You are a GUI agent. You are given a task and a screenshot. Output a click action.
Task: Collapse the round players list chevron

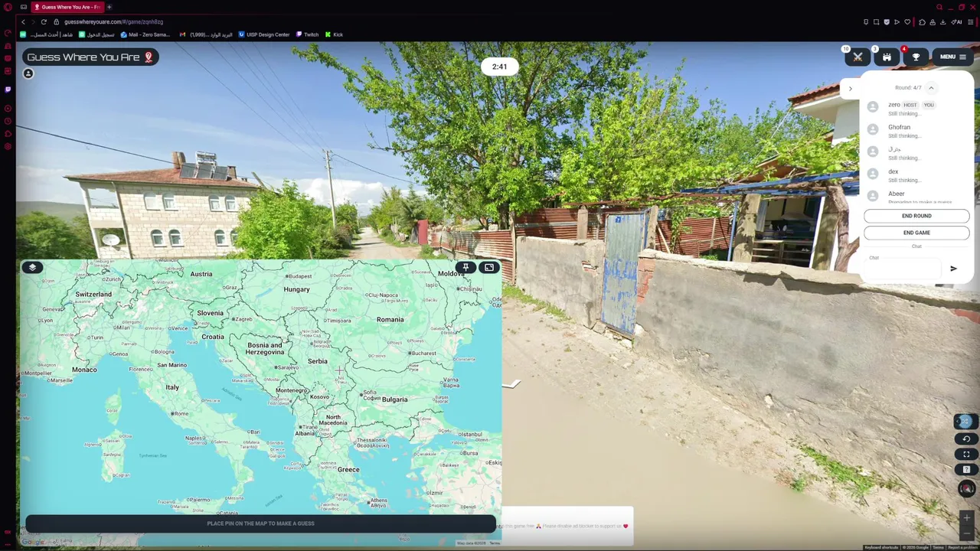[931, 88]
